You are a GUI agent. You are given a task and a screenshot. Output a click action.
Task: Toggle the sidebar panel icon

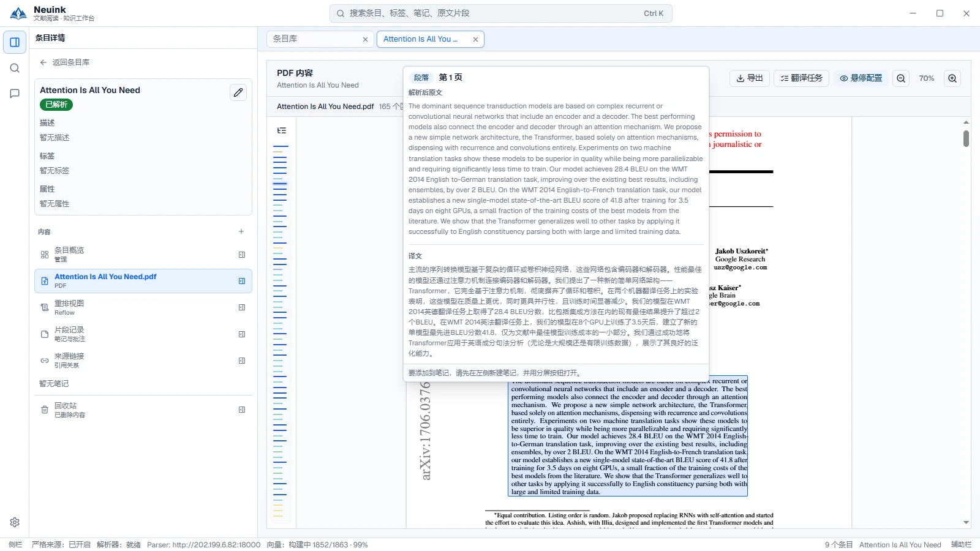[15, 42]
